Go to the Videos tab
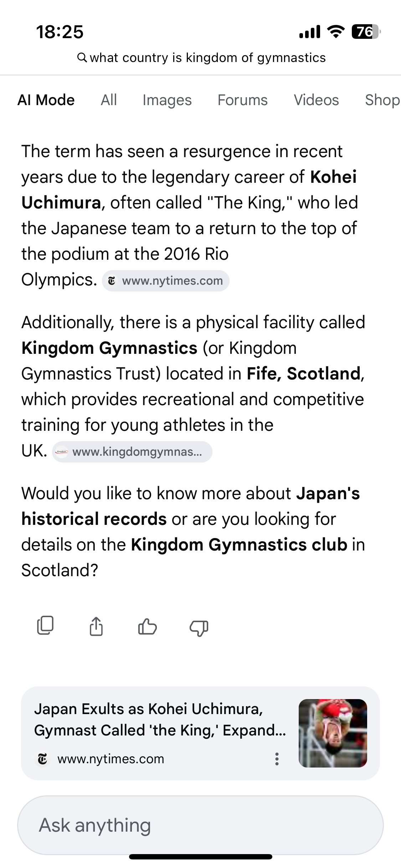 [316, 100]
